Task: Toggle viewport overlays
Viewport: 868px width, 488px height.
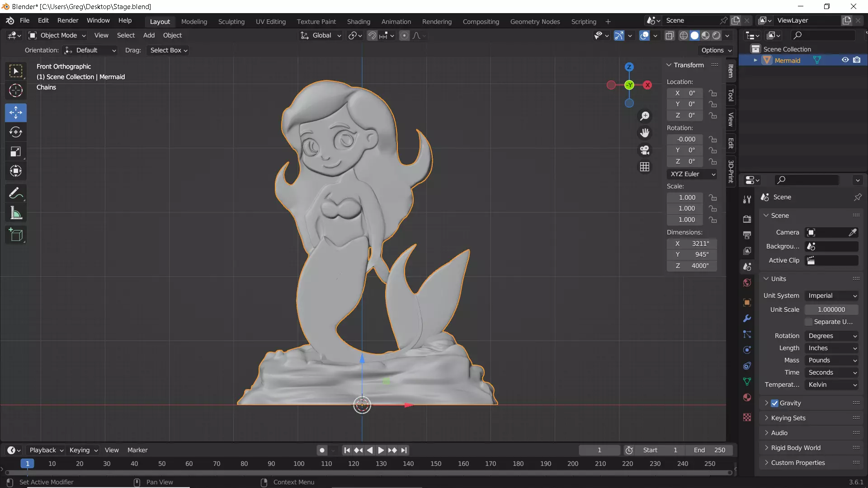Action: tap(644, 35)
